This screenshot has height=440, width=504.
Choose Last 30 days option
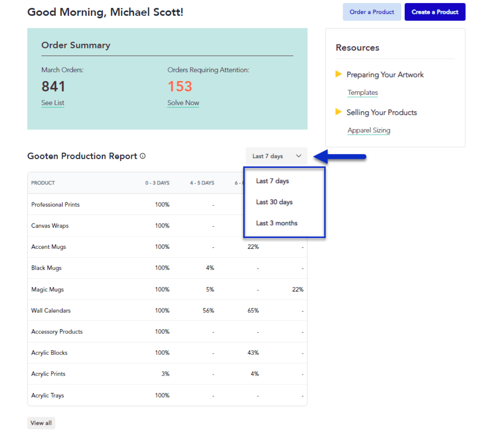point(274,202)
